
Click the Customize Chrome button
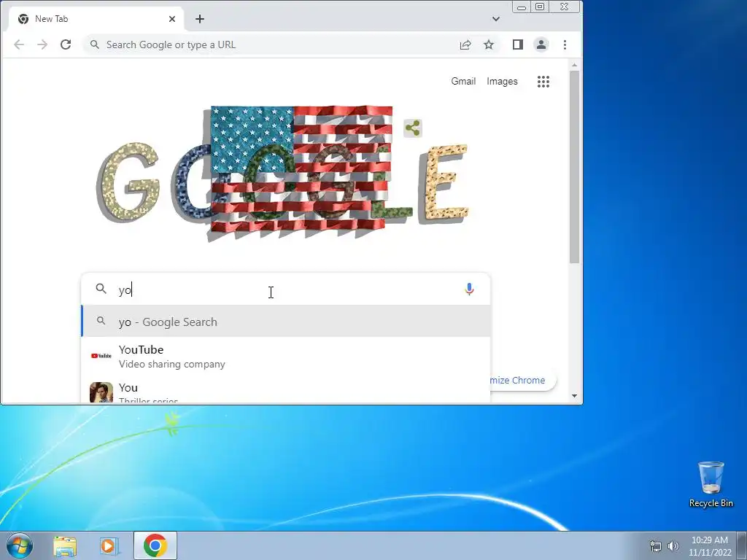522,380
